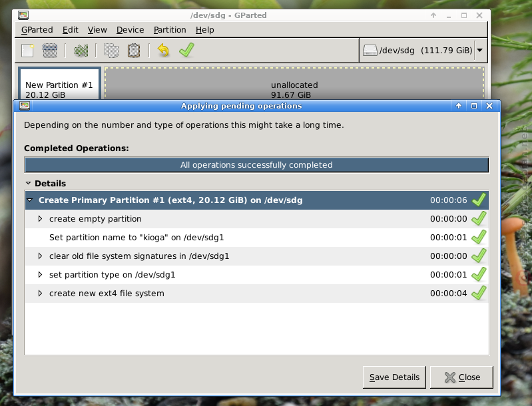Click the Undo last operation icon
The width and height of the screenshot is (532, 406).
click(x=163, y=50)
